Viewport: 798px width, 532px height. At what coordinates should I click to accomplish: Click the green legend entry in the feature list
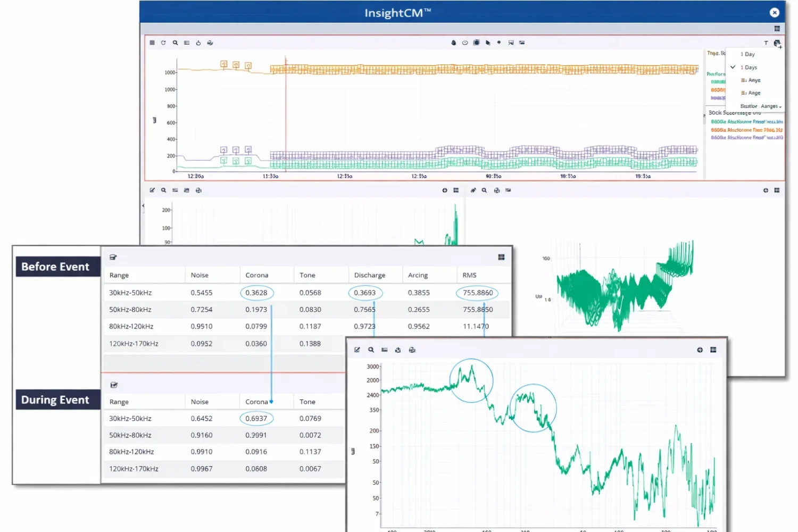(746, 122)
